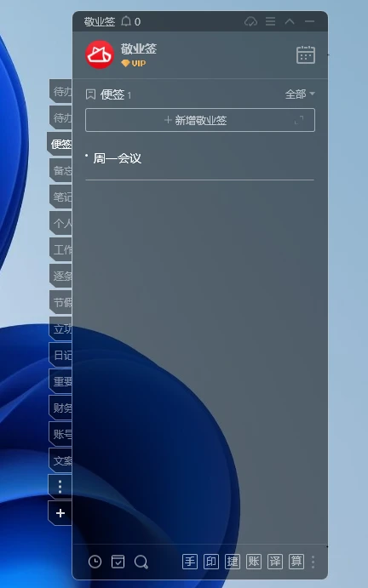Image resolution: width=368 pixels, height=588 pixels.
Task: Click the cloud sync icon
Action: pos(250,21)
